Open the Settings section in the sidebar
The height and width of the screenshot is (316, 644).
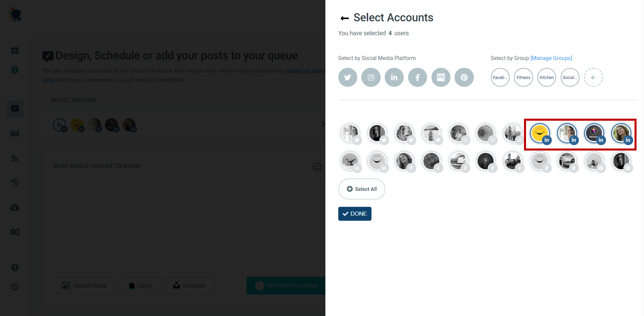pos(15,232)
